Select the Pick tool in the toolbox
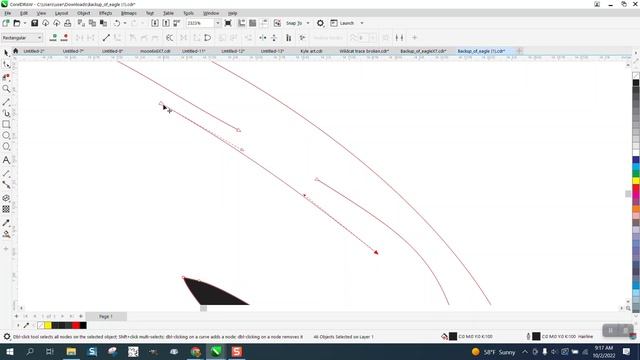This screenshot has height=360, width=640. (6, 53)
